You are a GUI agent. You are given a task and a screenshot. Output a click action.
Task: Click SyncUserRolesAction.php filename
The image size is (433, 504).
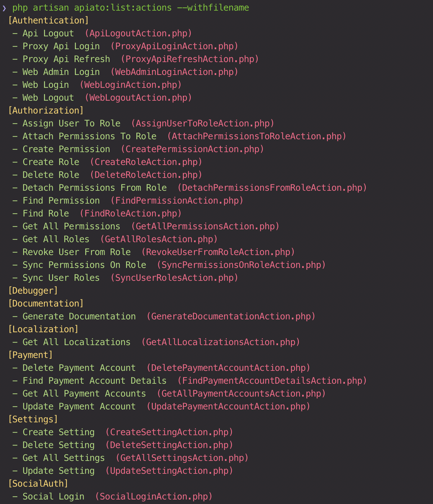click(x=174, y=278)
